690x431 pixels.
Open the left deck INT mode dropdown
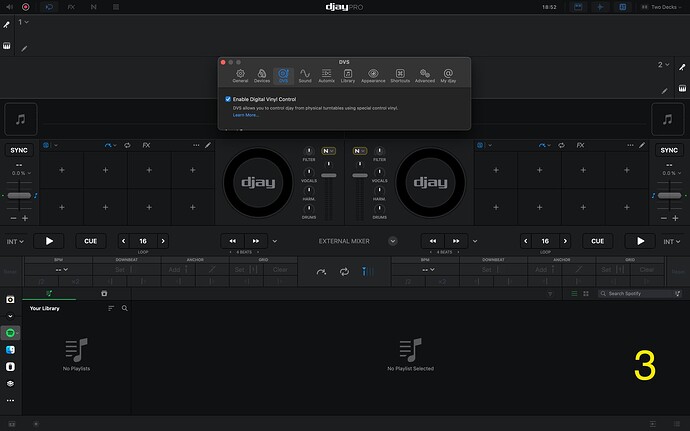click(x=13, y=241)
